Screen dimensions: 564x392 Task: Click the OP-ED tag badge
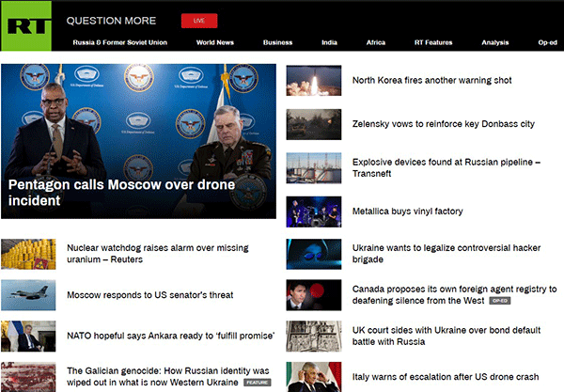[500, 301]
